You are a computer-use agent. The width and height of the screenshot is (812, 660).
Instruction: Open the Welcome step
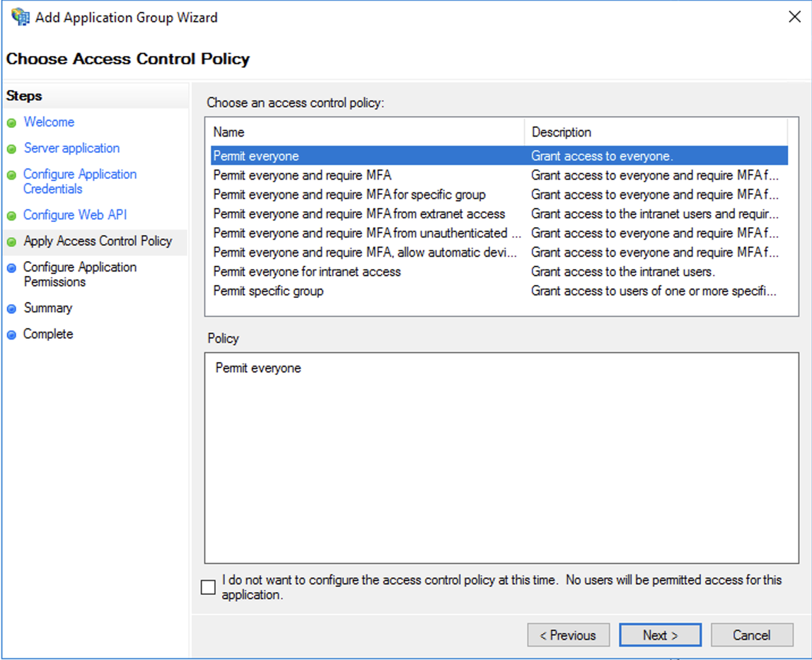(x=49, y=122)
